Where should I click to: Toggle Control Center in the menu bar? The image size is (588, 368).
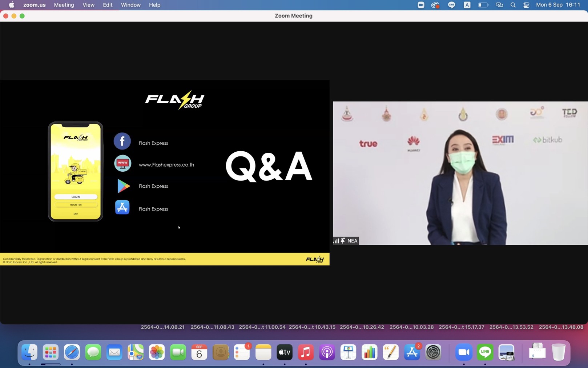pyautogui.click(x=526, y=5)
